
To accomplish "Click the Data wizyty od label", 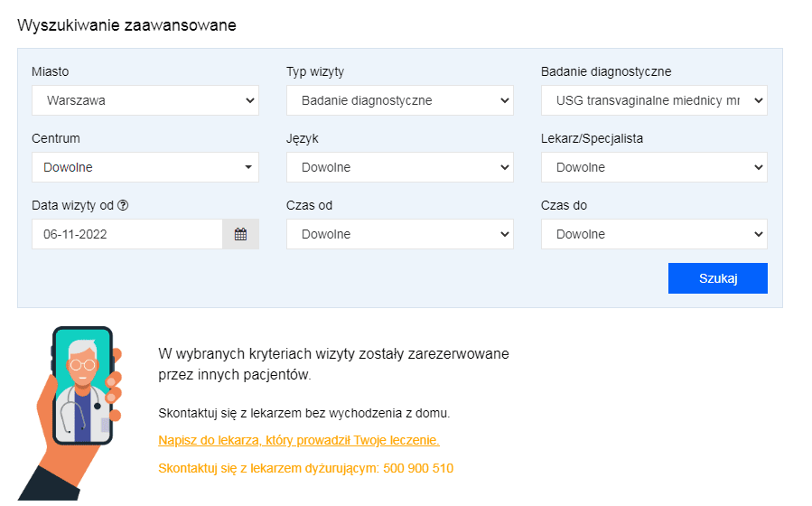I will tap(72, 205).
